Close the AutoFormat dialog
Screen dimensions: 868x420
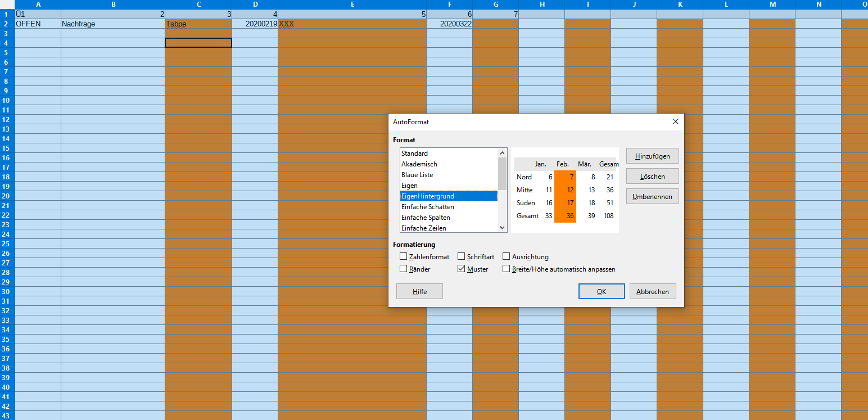point(675,121)
